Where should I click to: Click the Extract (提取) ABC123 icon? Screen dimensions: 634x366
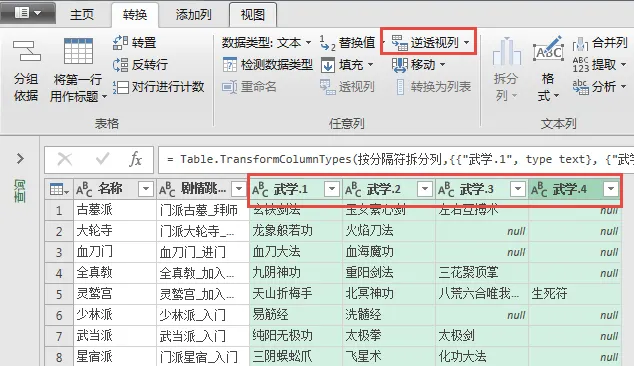(x=580, y=65)
